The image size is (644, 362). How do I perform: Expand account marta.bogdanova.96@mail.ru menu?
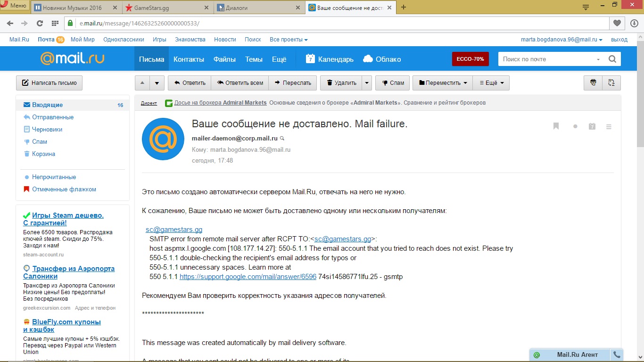tap(561, 40)
